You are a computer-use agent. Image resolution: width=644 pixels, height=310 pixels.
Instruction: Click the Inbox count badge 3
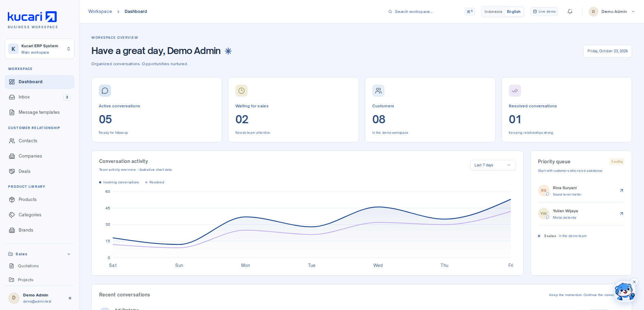(67, 97)
